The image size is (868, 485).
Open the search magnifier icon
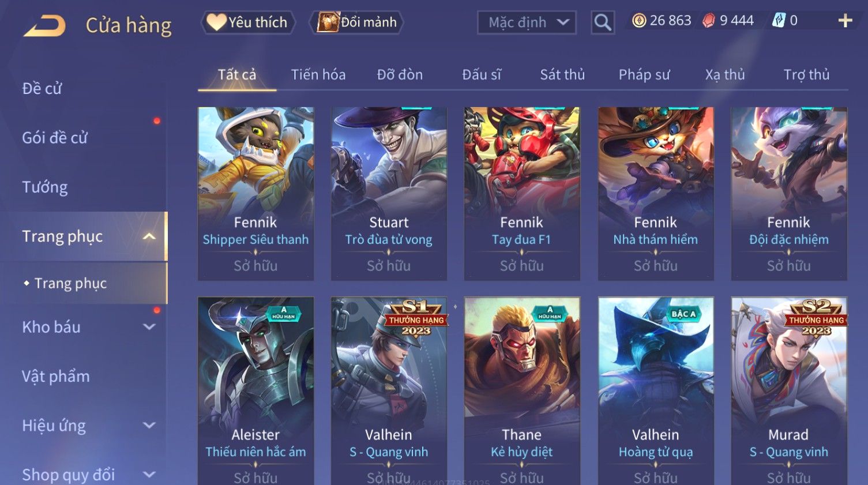coord(603,22)
